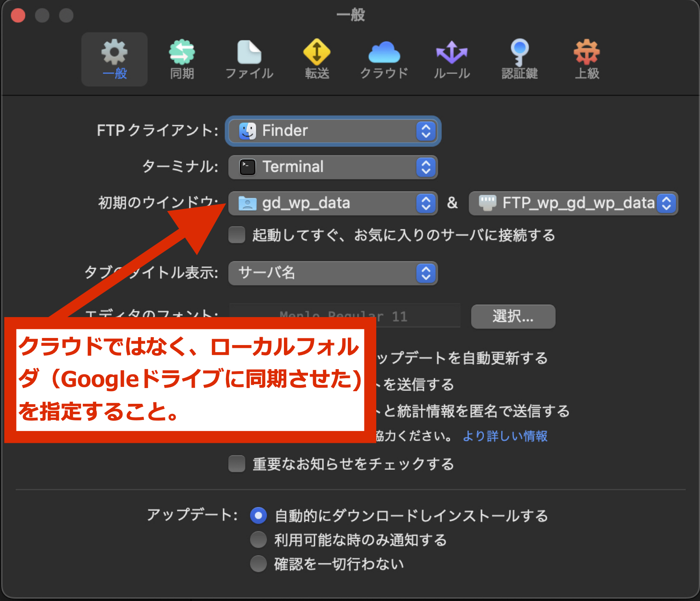Select 自動的にダウンロードしインストールする radio button
The image size is (700, 601).
click(258, 515)
